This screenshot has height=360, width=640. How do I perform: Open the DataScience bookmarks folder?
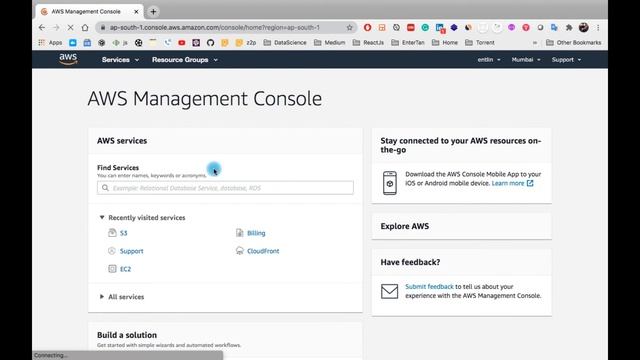pyautogui.click(x=285, y=42)
